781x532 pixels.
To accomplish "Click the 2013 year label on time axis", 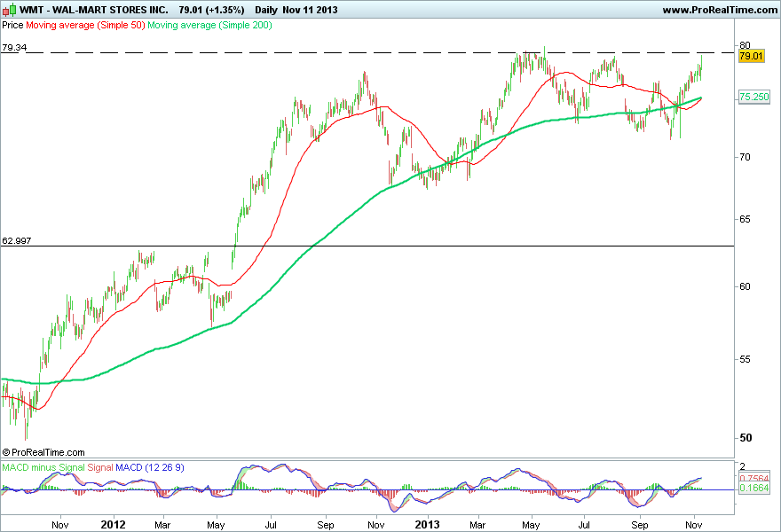I will [x=428, y=525].
